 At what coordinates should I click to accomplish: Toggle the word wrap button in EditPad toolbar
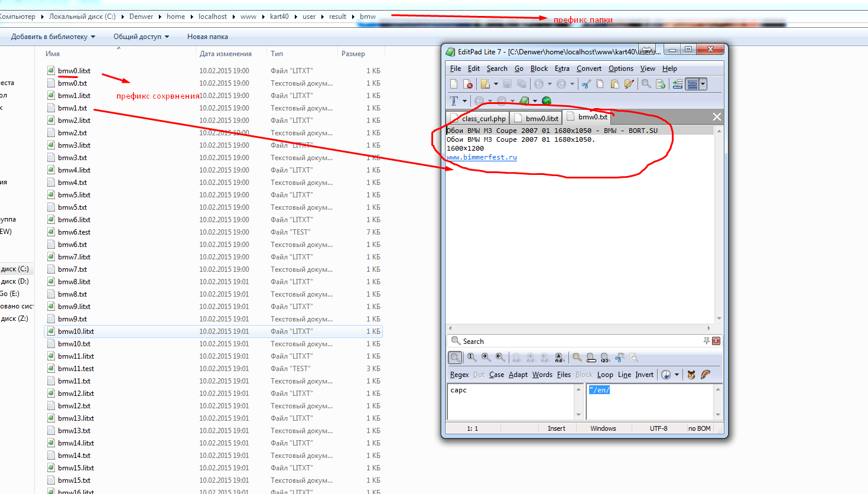pos(693,84)
